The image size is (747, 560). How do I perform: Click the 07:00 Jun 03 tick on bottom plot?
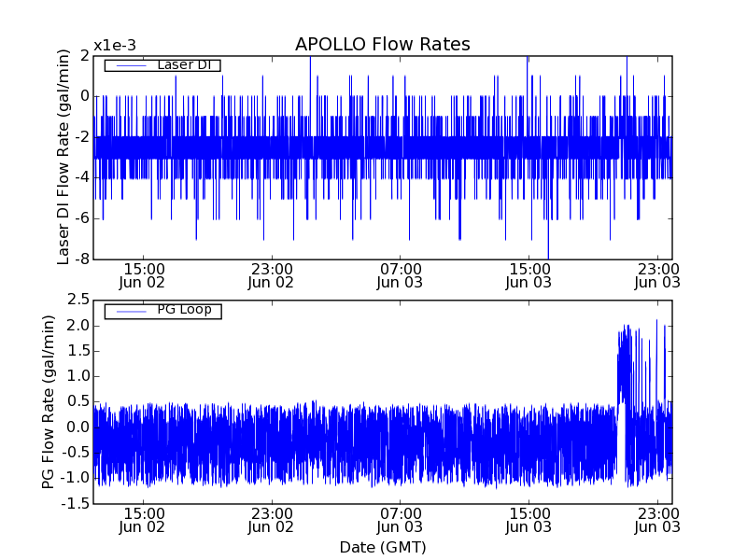click(400, 520)
